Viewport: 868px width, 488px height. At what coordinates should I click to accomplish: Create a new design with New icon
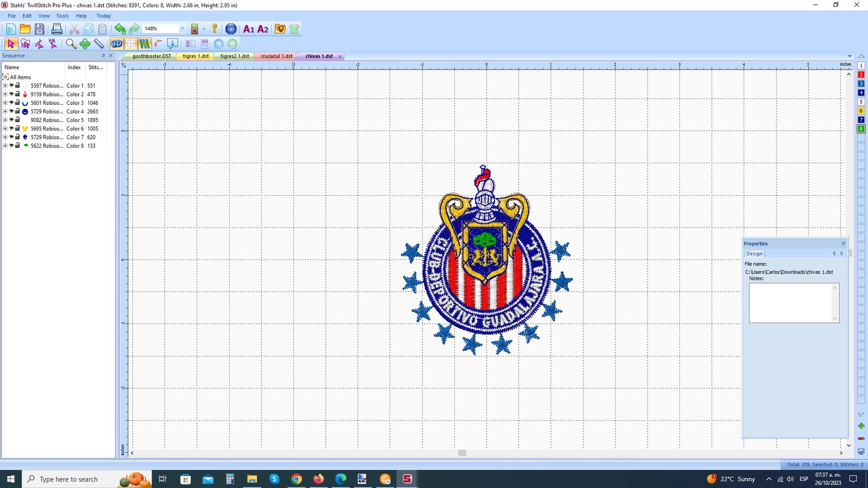click(11, 29)
